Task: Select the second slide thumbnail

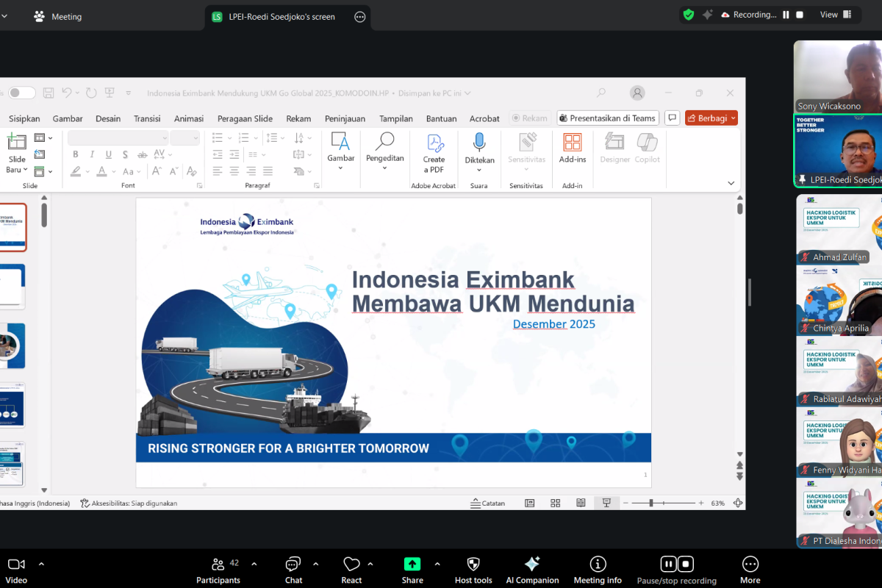Action: point(12,287)
